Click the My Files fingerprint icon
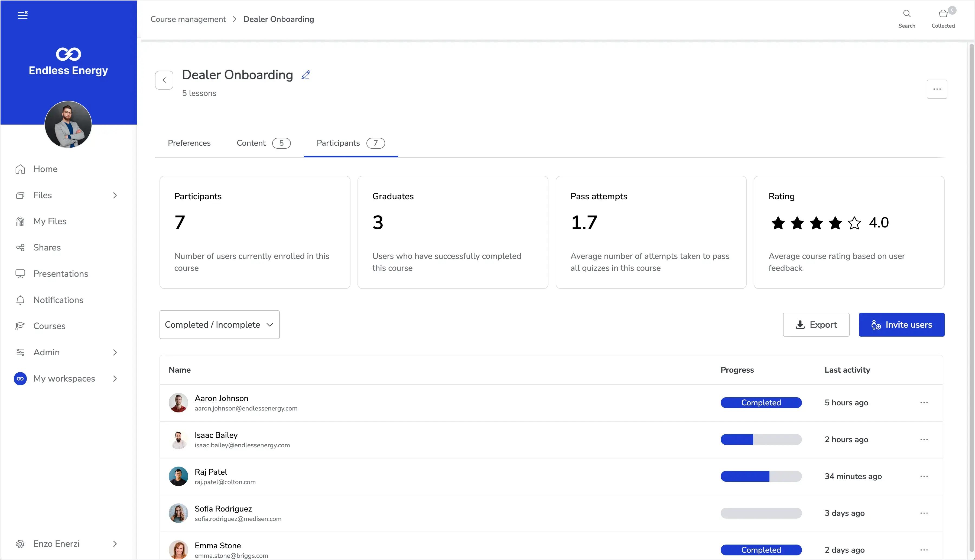Screen dimensions: 975x560 click(20, 222)
